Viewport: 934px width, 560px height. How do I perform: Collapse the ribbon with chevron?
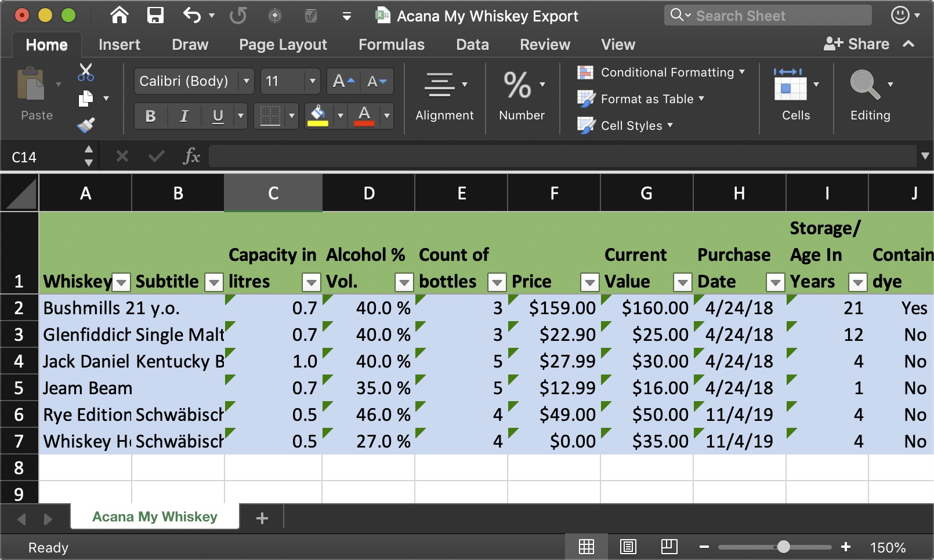tap(909, 44)
